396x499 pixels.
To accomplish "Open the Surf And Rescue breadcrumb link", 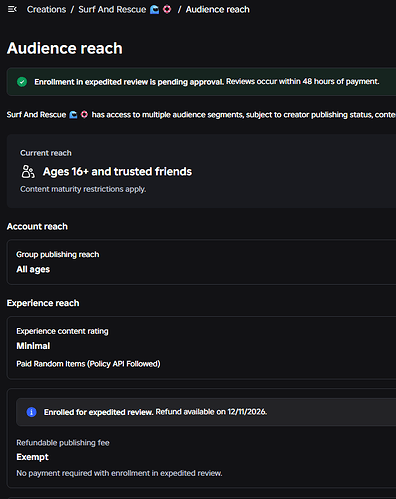I will (112, 9).
